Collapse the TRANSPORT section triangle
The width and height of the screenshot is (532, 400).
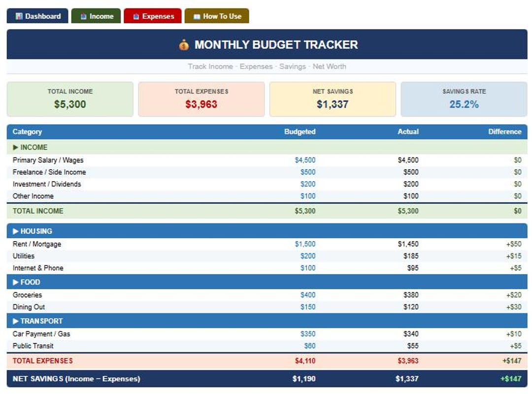click(15, 321)
